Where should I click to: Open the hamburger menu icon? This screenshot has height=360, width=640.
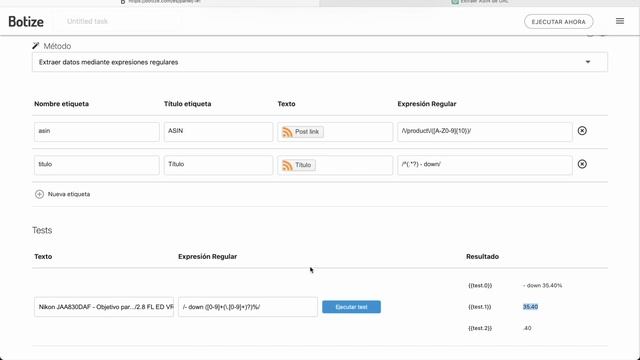620,21
